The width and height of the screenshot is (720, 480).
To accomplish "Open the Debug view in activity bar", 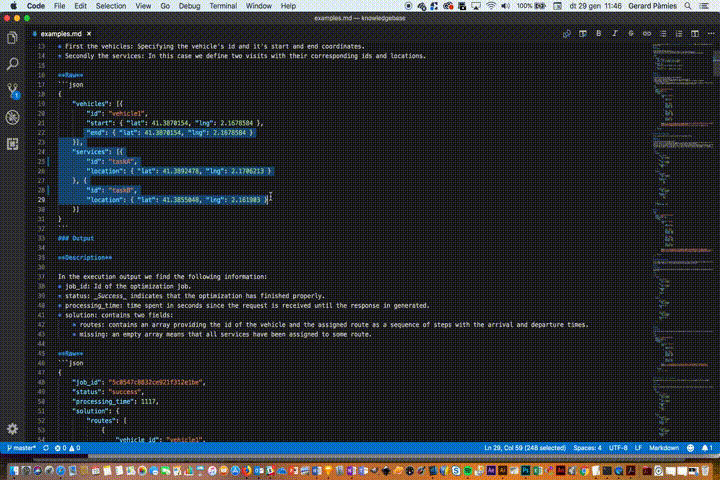I will click(12, 117).
